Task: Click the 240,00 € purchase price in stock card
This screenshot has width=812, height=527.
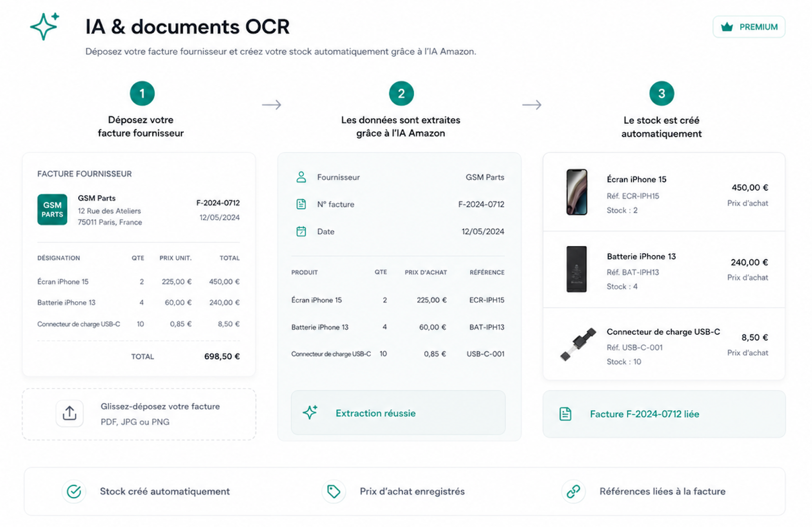Action: tap(749, 263)
